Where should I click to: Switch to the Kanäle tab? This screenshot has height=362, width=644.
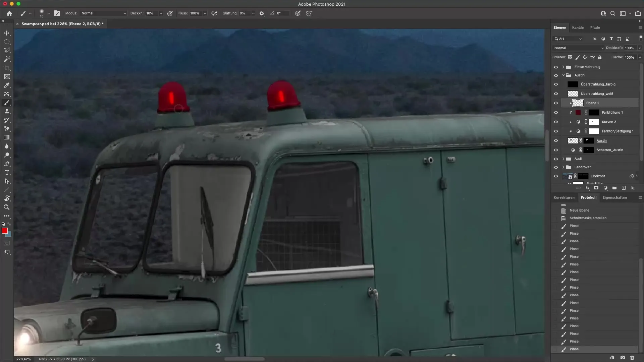(578, 27)
